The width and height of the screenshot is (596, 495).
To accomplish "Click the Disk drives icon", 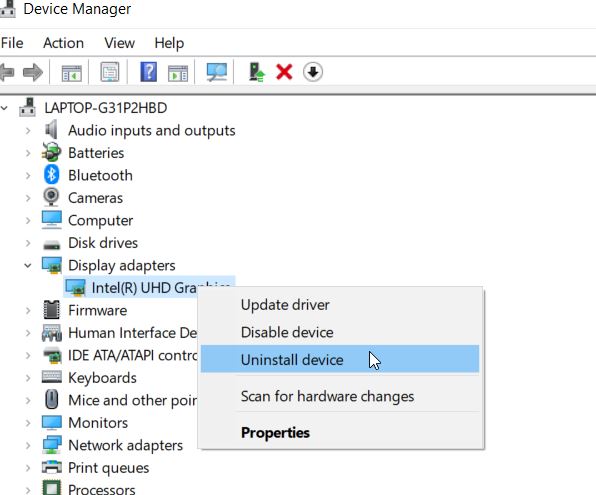I will (x=52, y=244).
